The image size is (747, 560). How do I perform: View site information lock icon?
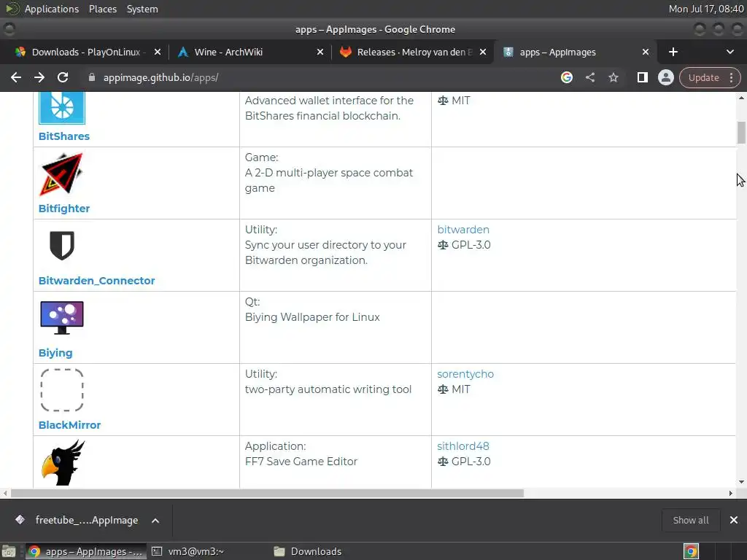[92, 77]
